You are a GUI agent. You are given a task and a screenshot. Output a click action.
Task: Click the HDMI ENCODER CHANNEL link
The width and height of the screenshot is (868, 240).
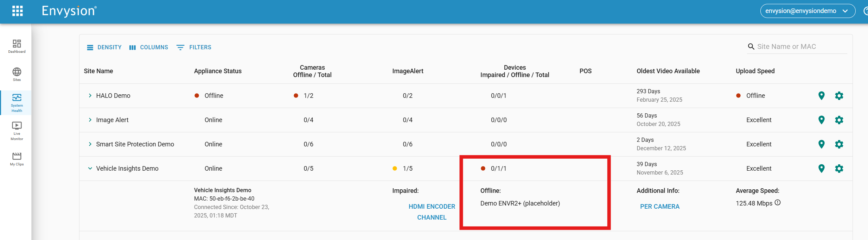click(432, 212)
